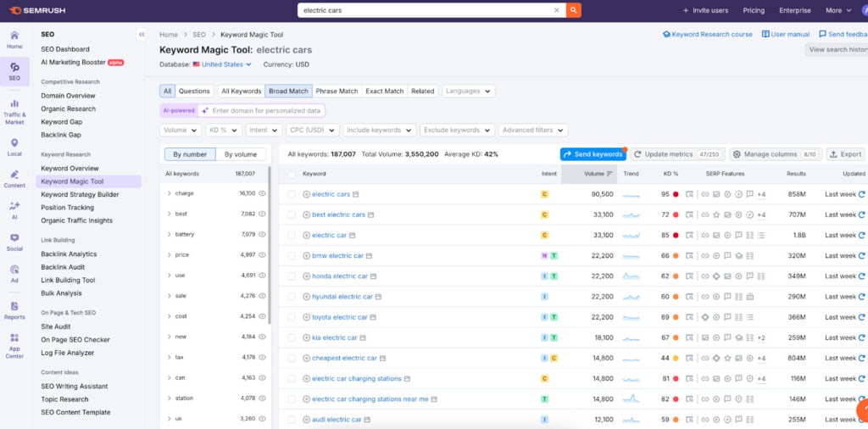The height and width of the screenshot is (429, 868).
Task: Click the keyword groups panel scrollbar
Action: click(270, 245)
